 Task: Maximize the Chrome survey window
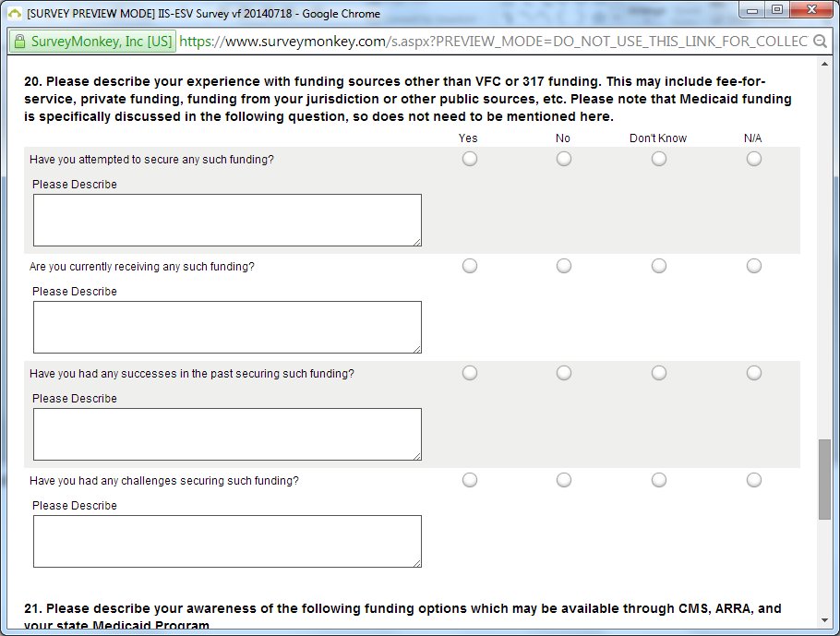pyautogui.click(x=776, y=10)
